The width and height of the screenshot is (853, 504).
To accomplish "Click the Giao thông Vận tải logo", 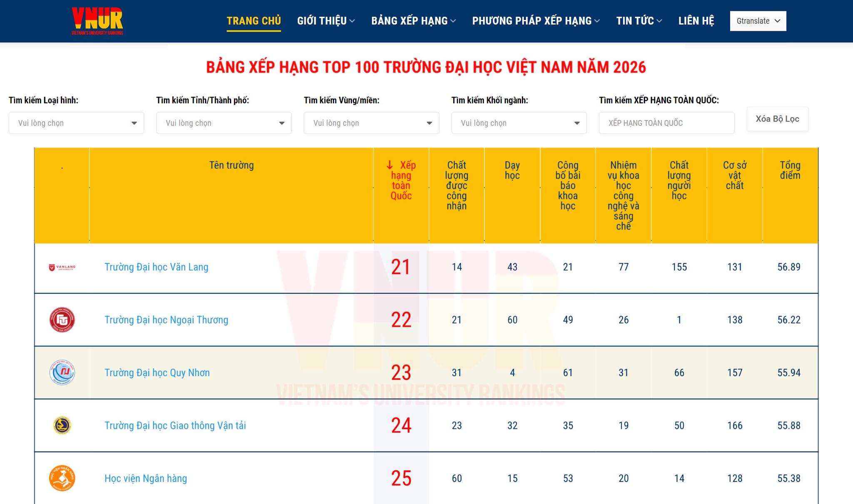I will click(x=62, y=425).
